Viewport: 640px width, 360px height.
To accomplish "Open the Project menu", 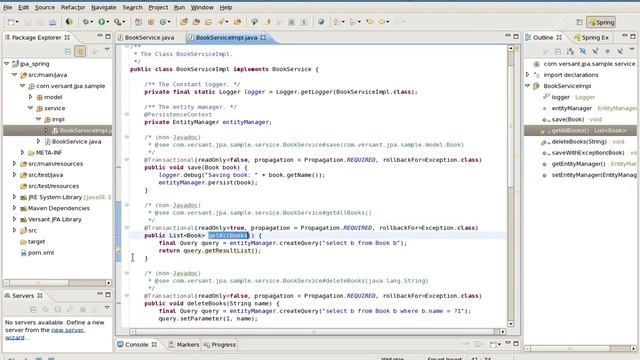I will 158,7.
